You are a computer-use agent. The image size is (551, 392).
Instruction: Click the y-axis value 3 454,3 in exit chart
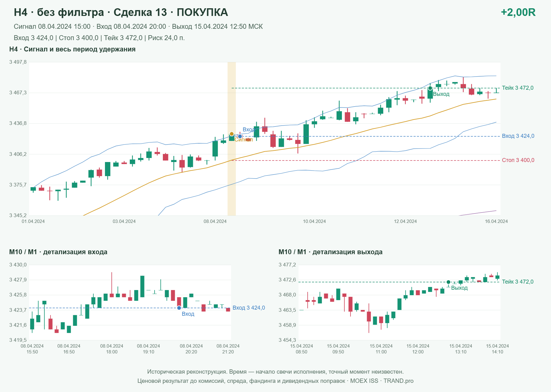287,340
